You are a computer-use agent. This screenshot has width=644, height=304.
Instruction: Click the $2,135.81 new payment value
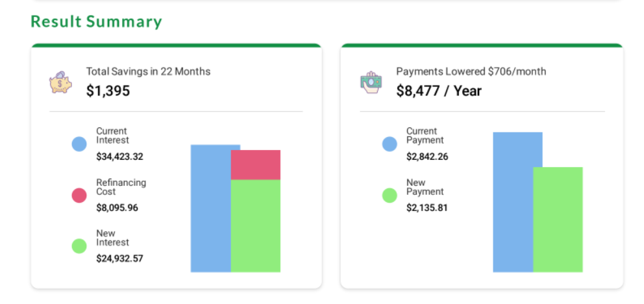[x=427, y=208]
